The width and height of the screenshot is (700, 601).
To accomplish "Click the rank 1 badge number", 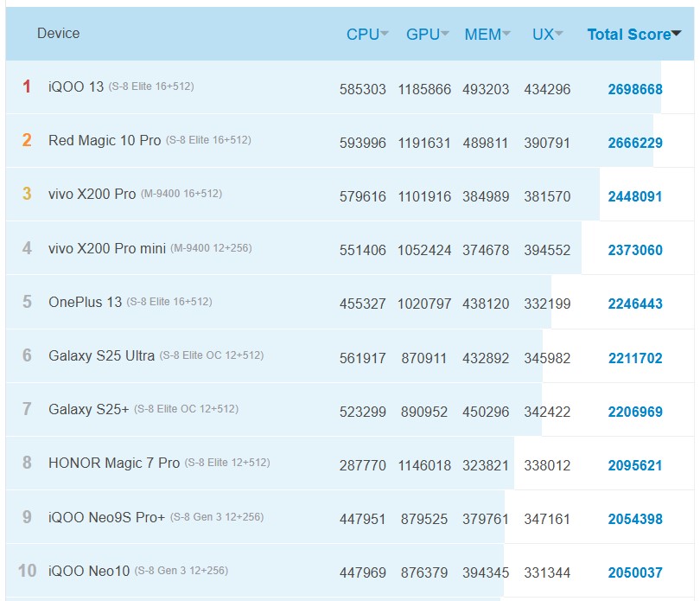I will [x=27, y=86].
